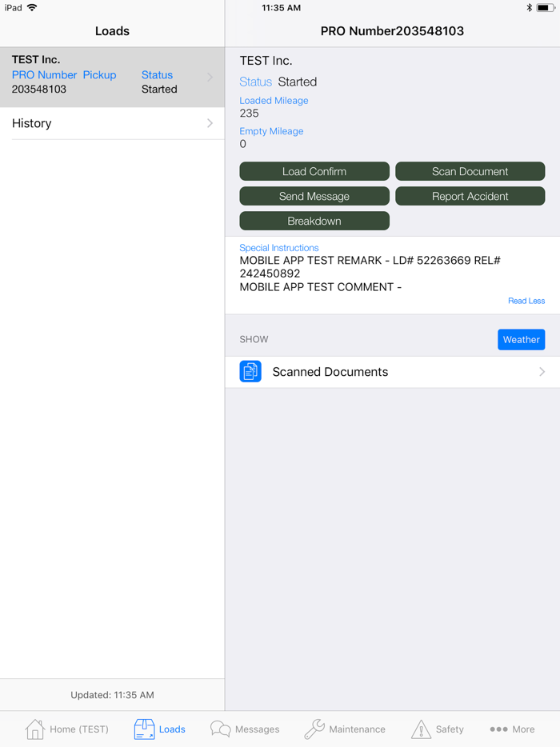Tap the Load Confirm button
Screen dimensions: 560x747
pyautogui.click(x=314, y=171)
